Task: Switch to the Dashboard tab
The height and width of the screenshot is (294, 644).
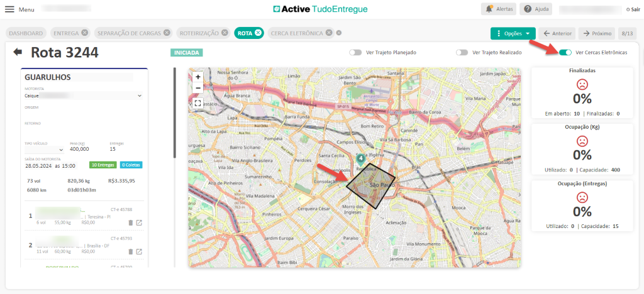Action: tap(26, 33)
